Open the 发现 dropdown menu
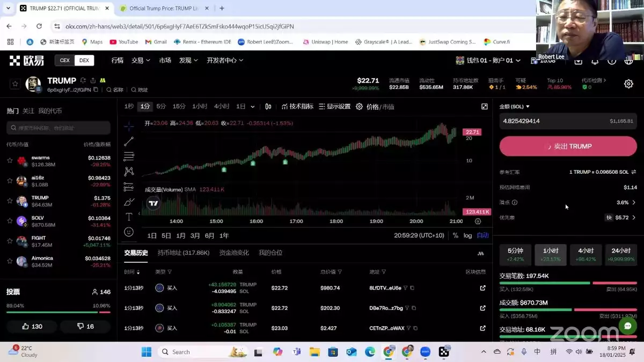The width and height of the screenshot is (644, 362). coord(188,61)
